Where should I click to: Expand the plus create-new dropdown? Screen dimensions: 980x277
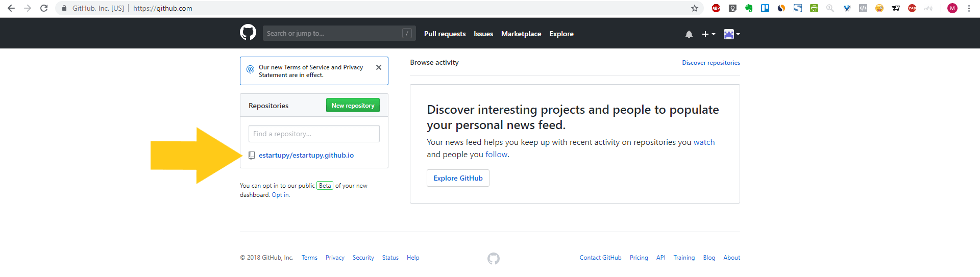[x=708, y=34]
